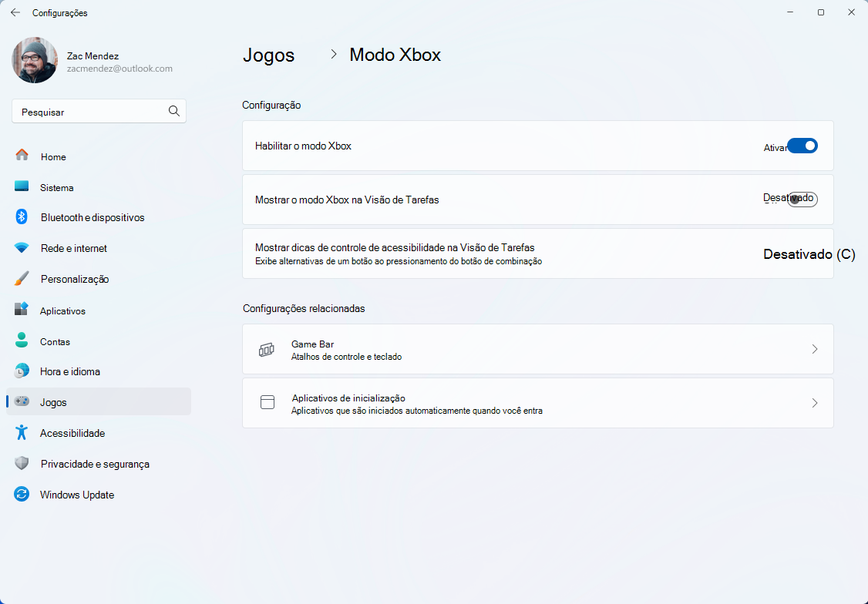
Task: Click the back arrow in the title bar
Action: pos(15,12)
